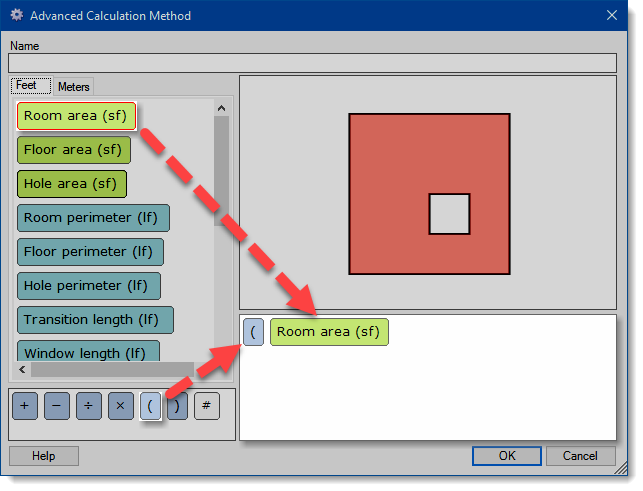Click the scroll up arrow of variable list
Viewport: 643px width, 491px height.
(221, 108)
